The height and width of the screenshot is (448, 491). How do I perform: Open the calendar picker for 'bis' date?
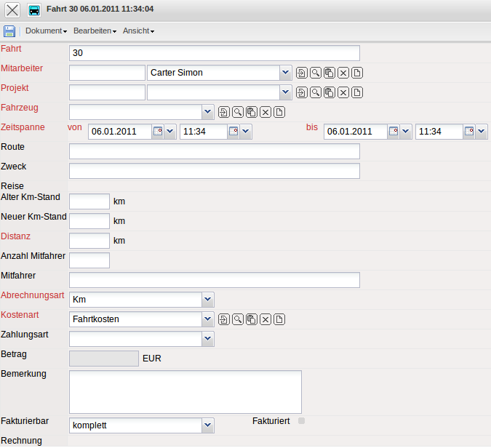click(x=394, y=132)
